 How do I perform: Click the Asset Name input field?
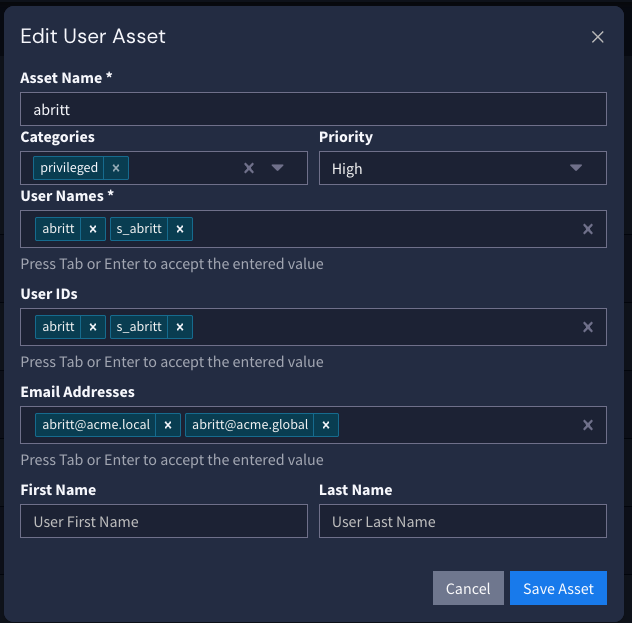pos(313,109)
